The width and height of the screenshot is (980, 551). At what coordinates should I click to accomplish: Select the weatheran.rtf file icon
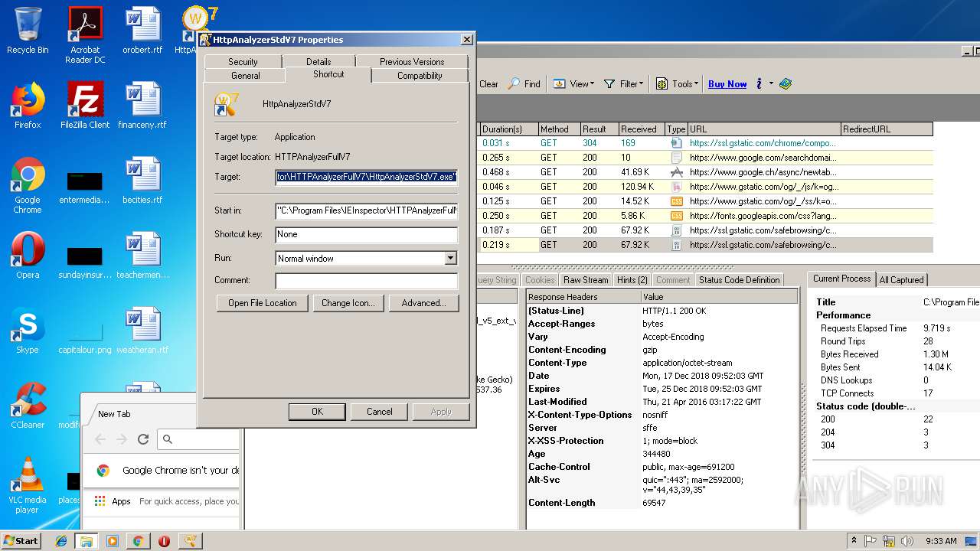142,331
